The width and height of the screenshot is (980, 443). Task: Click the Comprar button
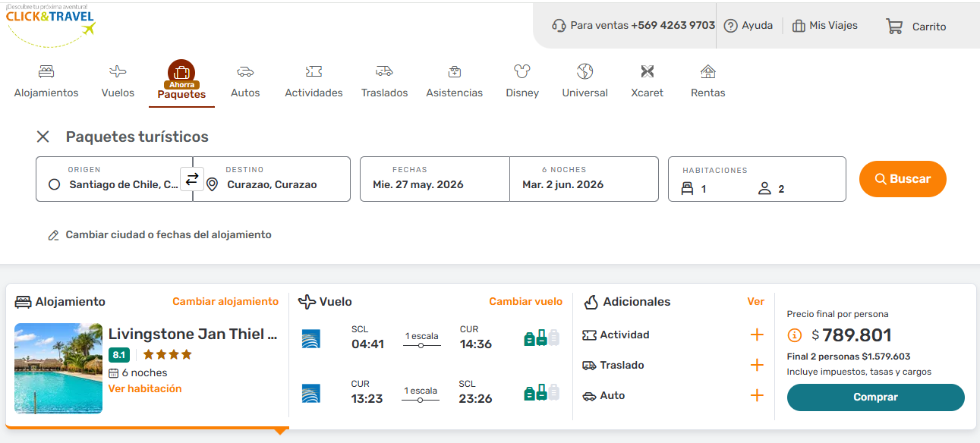pyautogui.click(x=875, y=397)
